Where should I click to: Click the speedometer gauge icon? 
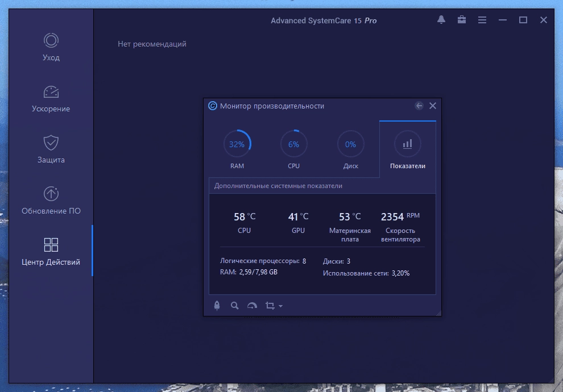(252, 306)
